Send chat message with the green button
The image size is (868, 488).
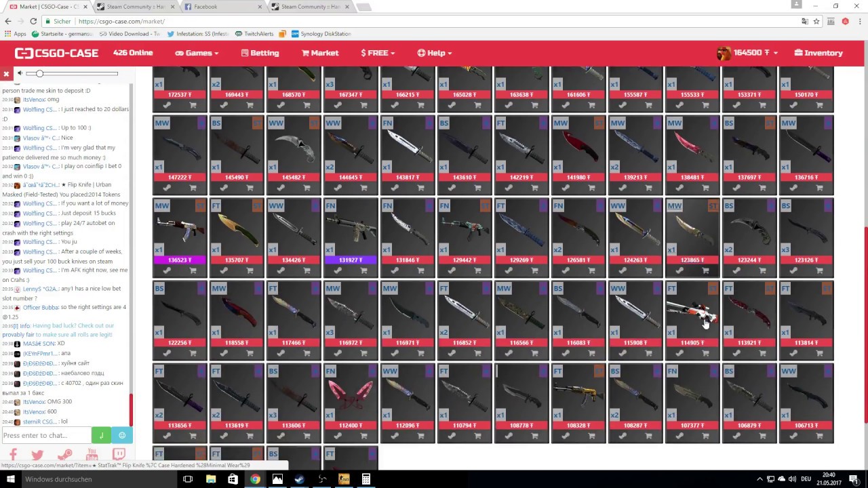[x=101, y=435]
